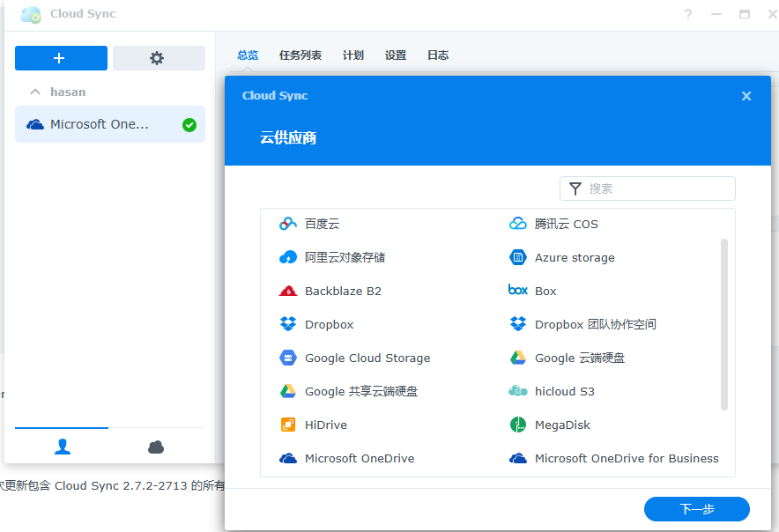Click the green sync status checkmark
779x532 pixels.
click(189, 125)
